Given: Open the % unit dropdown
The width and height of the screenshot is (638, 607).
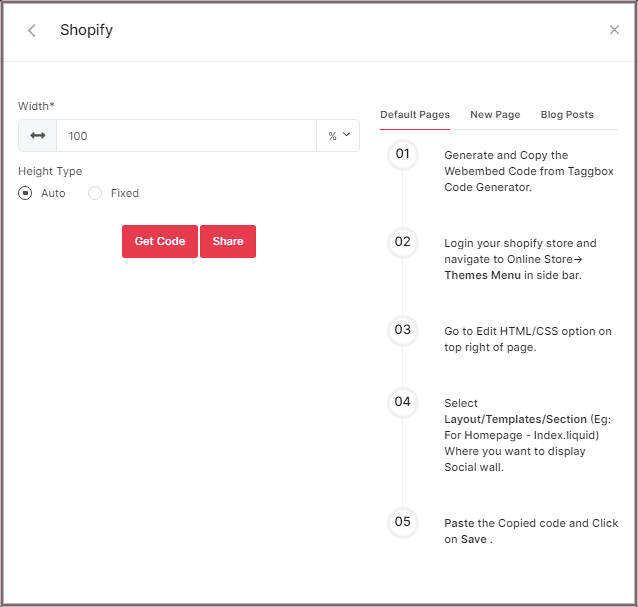Looking at the screenshot, I should (x=339, y=136).
